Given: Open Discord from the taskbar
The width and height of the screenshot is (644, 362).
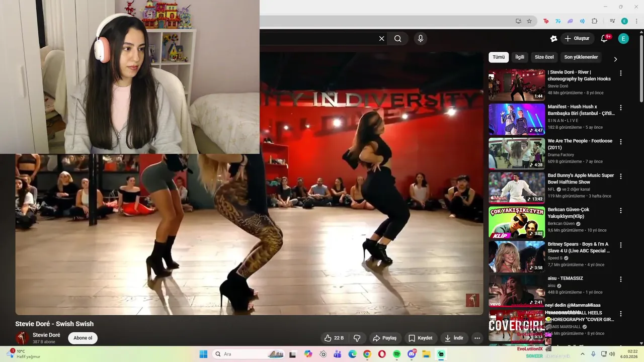Looking at the screenshot, I should (x=412, y=354).
